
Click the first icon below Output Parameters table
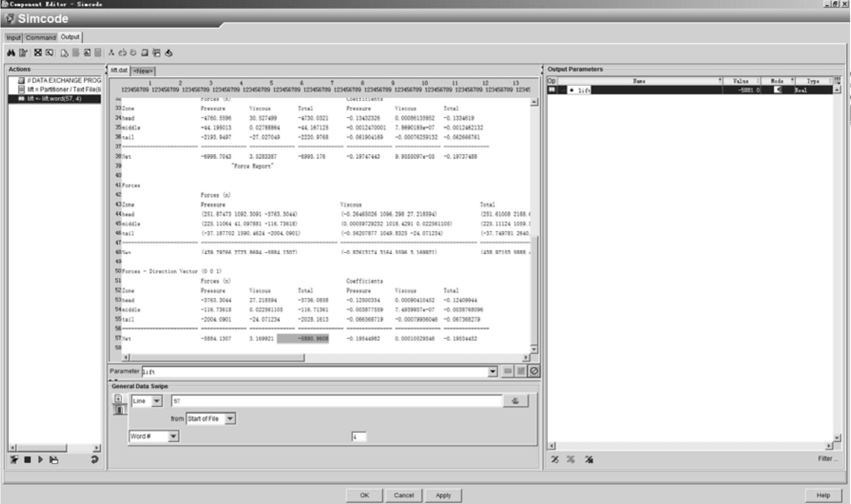(555, 459)
